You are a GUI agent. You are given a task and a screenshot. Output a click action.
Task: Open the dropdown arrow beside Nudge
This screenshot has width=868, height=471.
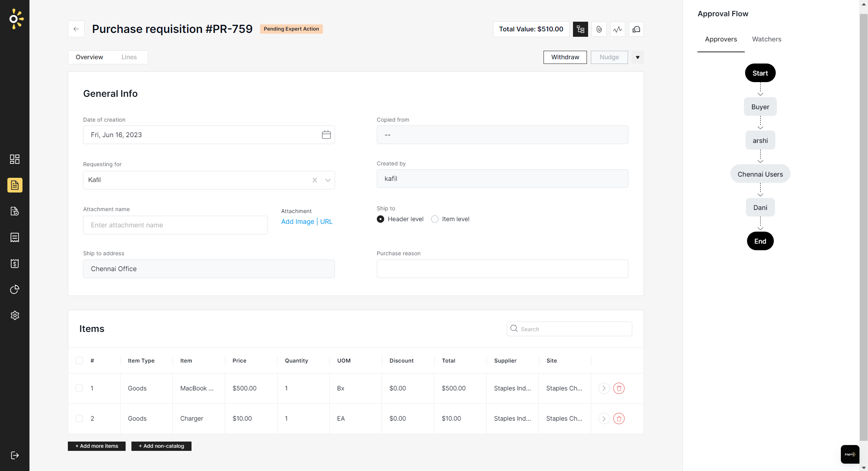pyautogui.click(x=638, y=57)
